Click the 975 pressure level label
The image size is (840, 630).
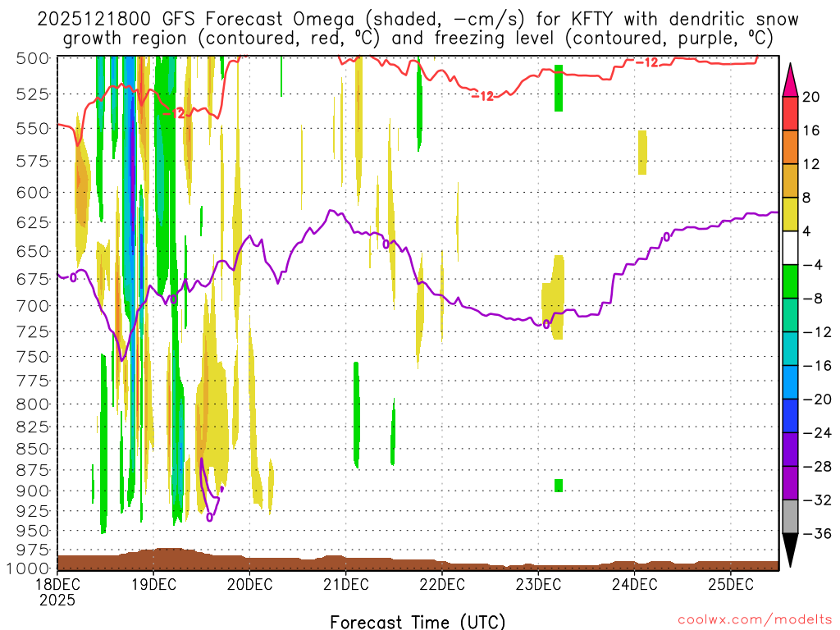tap(33, 550)
